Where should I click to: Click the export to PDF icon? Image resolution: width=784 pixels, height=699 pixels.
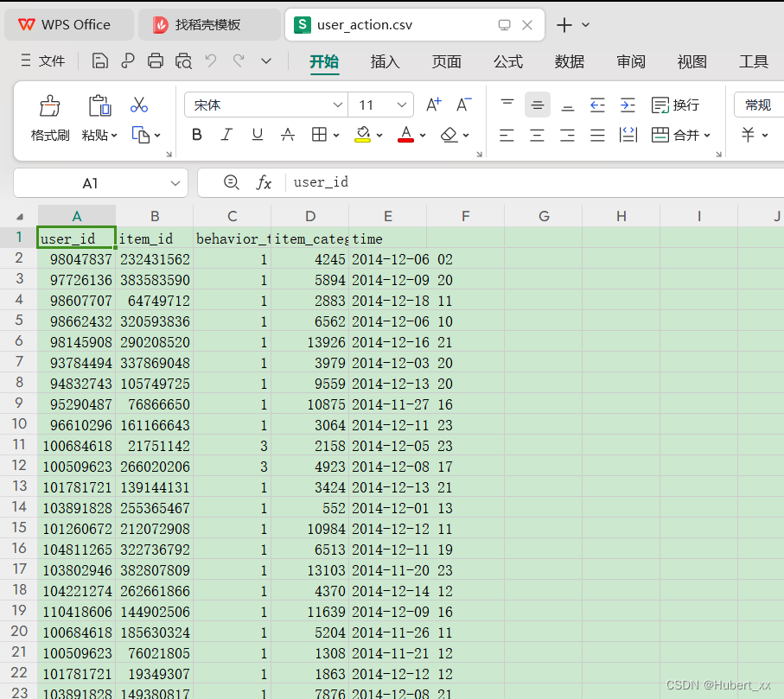(x=128, y=61)
